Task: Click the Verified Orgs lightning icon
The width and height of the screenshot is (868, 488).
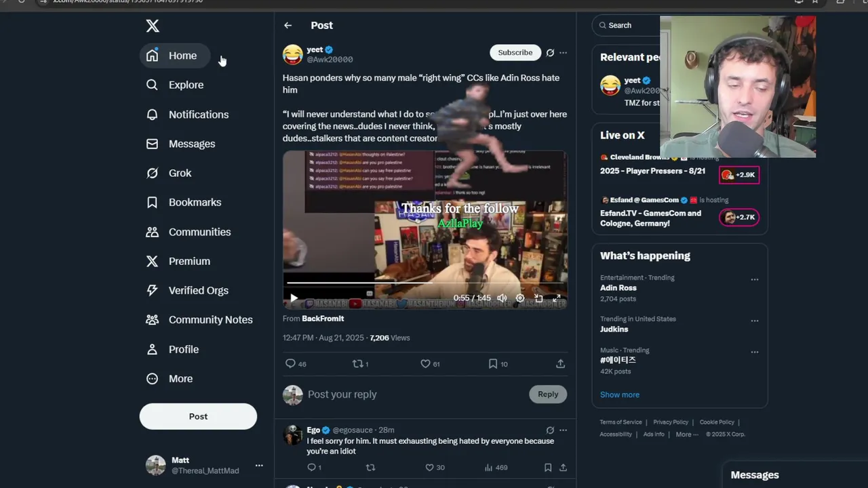Action: 153,290
